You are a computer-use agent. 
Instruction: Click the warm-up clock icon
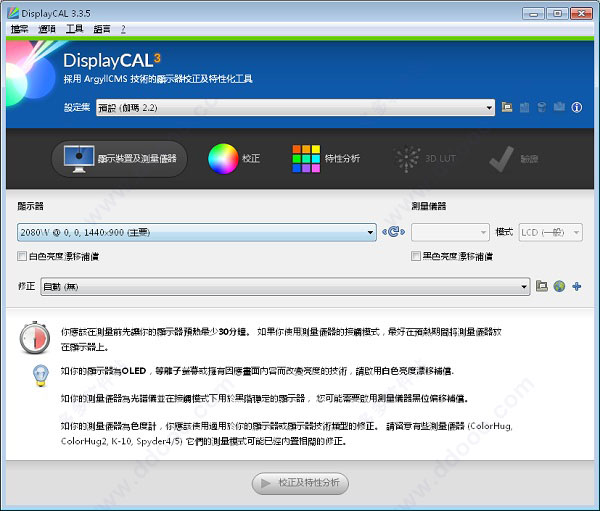coord(34,338)
